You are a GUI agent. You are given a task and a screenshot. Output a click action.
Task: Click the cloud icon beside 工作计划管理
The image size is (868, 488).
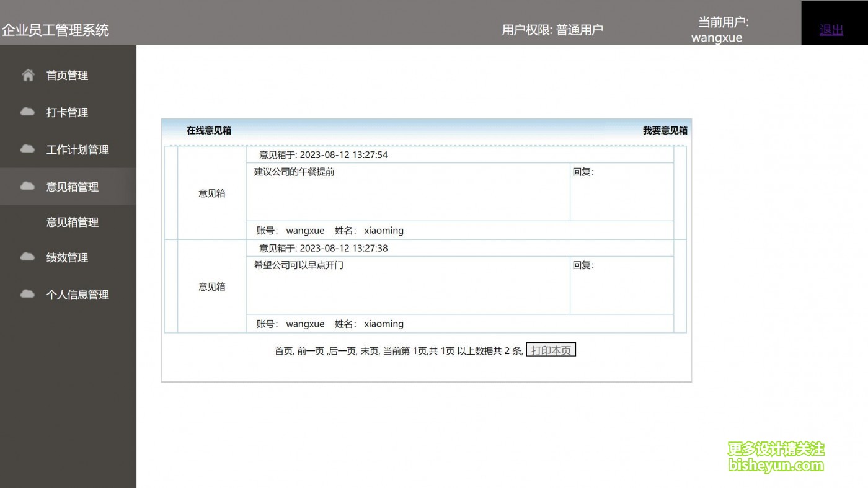28,149
